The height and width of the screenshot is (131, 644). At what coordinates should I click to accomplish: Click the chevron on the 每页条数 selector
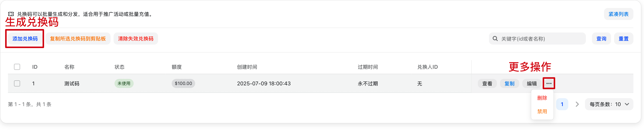[627, 104]
